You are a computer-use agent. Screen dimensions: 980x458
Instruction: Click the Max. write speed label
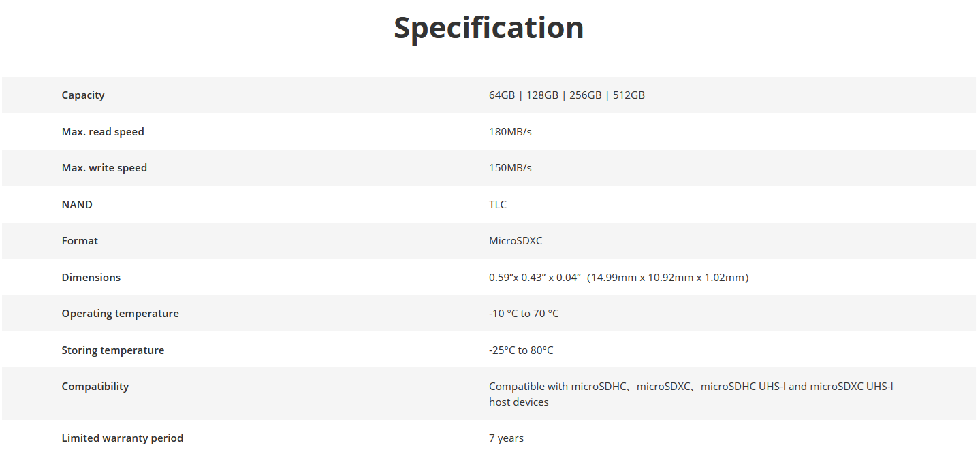pos(104,168)
